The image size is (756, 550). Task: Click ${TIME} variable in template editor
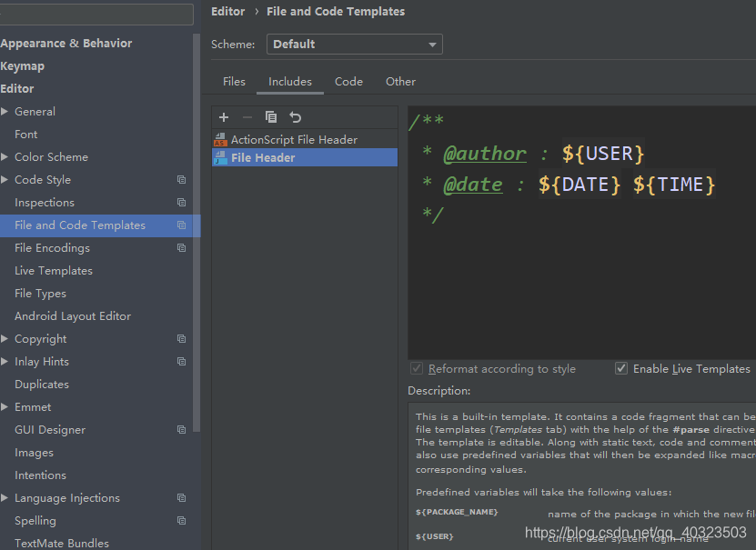(x=674, y=185)
